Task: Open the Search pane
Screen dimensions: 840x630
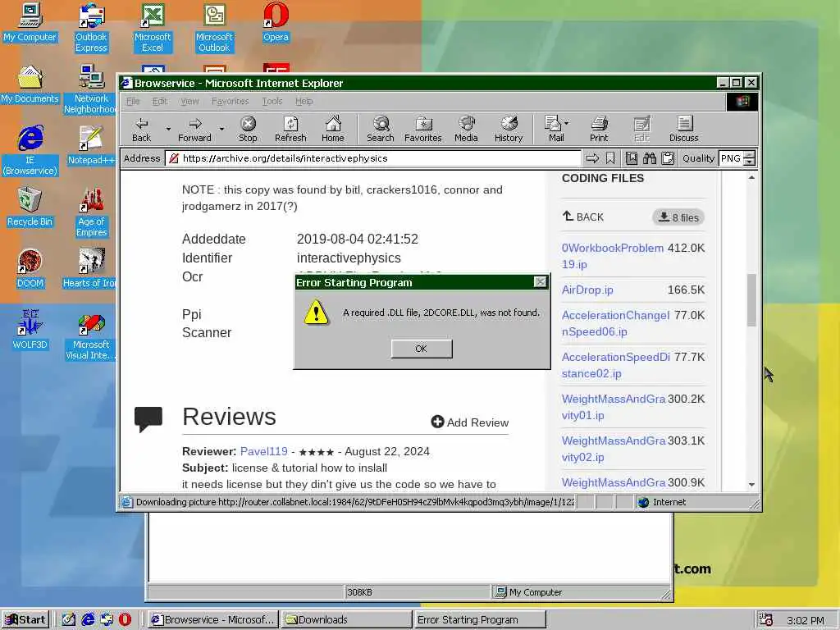Action: coord(381,129)
